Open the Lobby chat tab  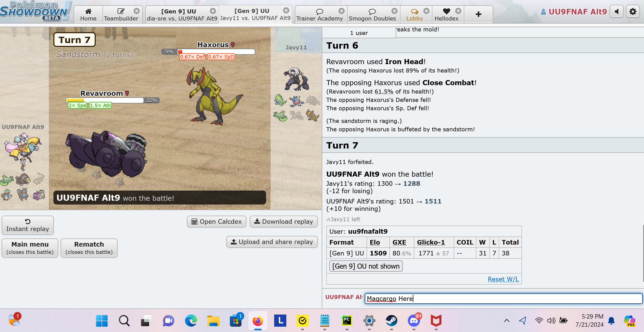tap(414, 15)
